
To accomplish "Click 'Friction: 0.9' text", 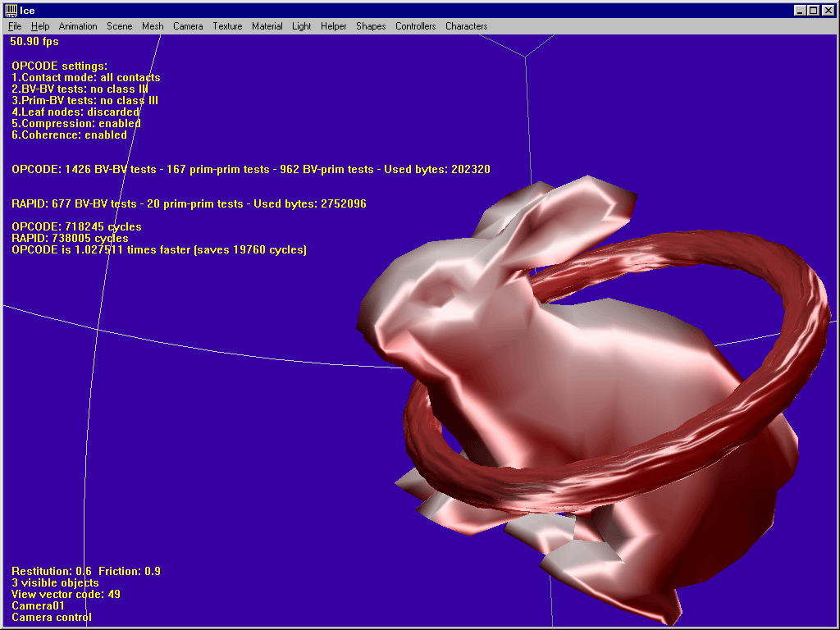I will pyautogui.click(x=129, y=571).
